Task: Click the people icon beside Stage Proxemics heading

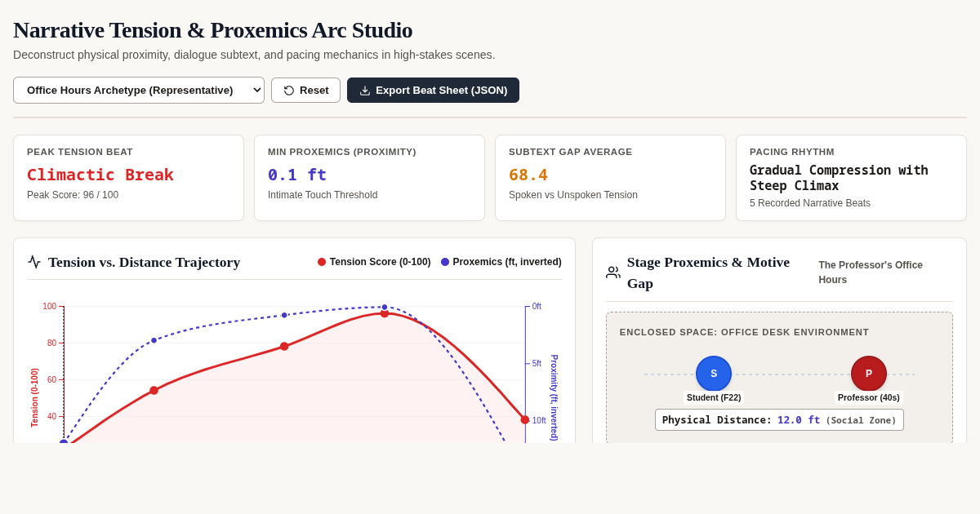Action: [x=613, y=273]
